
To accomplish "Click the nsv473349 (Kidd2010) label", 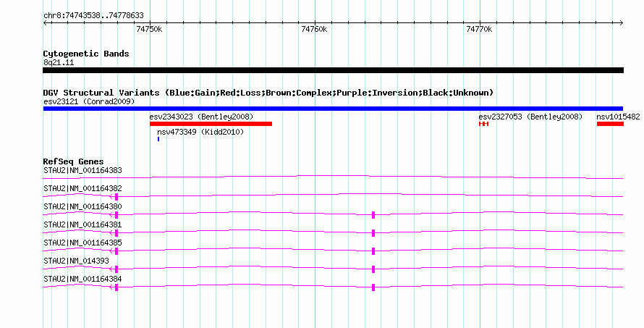I will [200, 132].
